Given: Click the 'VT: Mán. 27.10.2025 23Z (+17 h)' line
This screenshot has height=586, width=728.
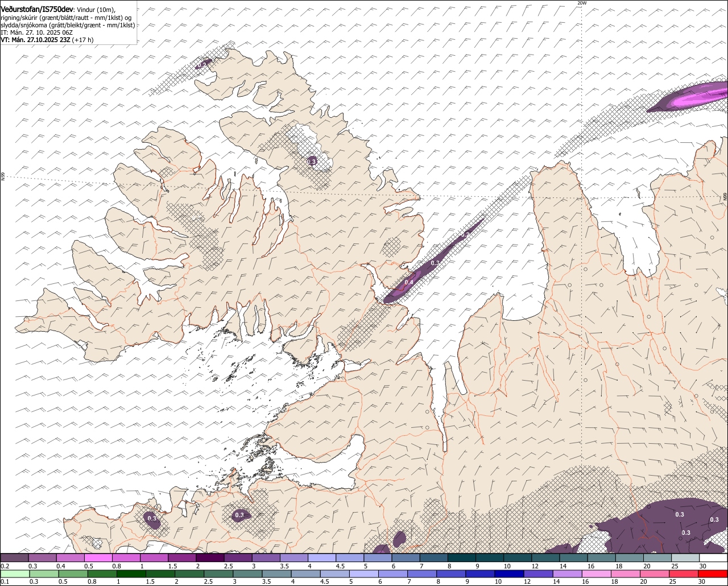Looking at the screenshot, I should pos(47,40).
